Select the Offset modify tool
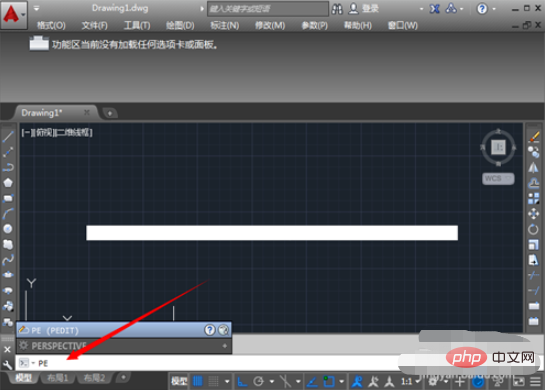 tap(534, 182)
